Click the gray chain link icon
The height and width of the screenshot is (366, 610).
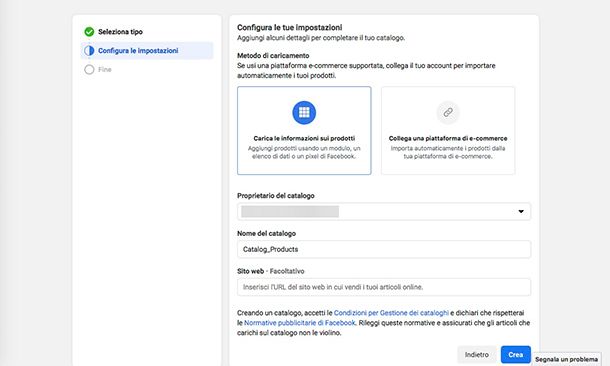448,112
